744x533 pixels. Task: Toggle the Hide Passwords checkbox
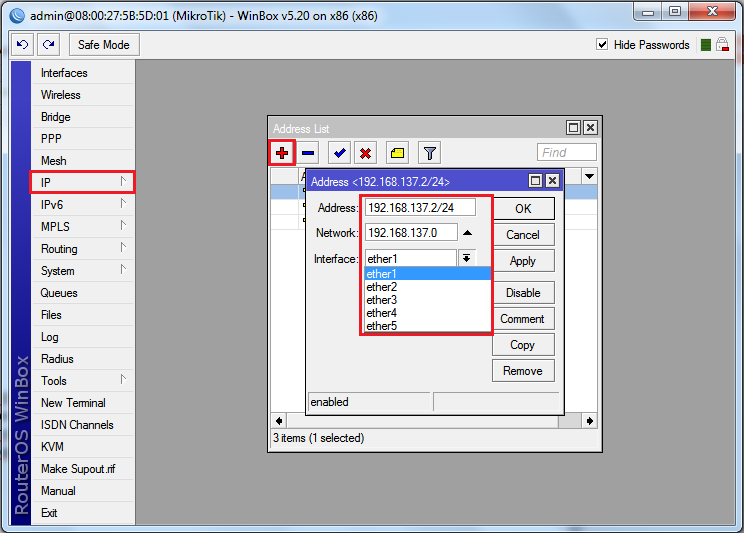[x=602, y=45]
